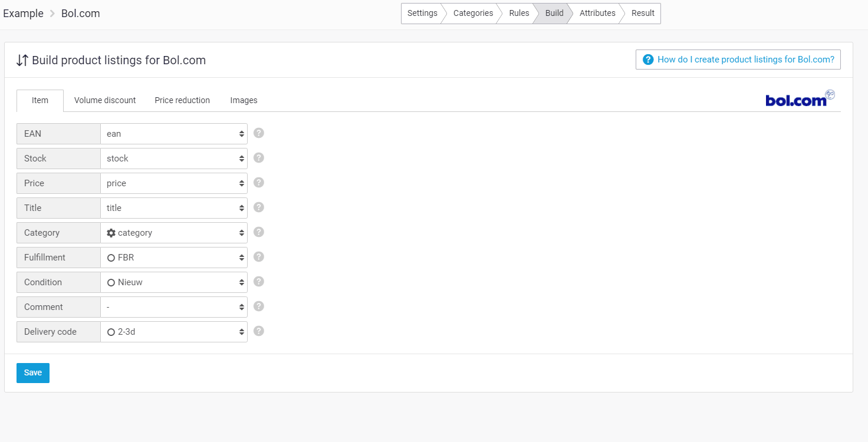Click the help icon next to Category

click(259, 232)
